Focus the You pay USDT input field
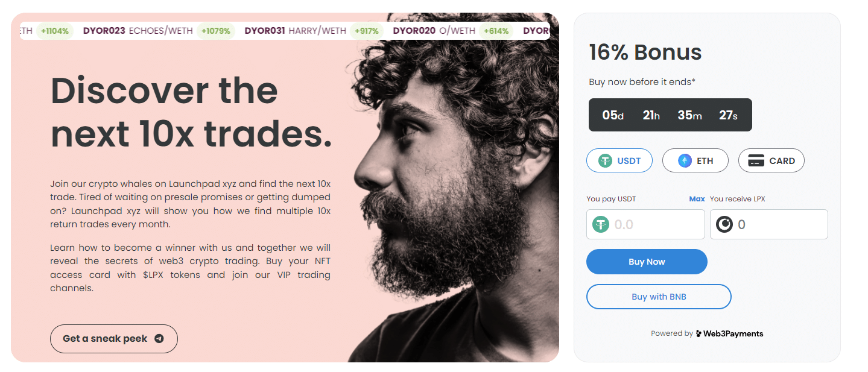 coord(645,224)
